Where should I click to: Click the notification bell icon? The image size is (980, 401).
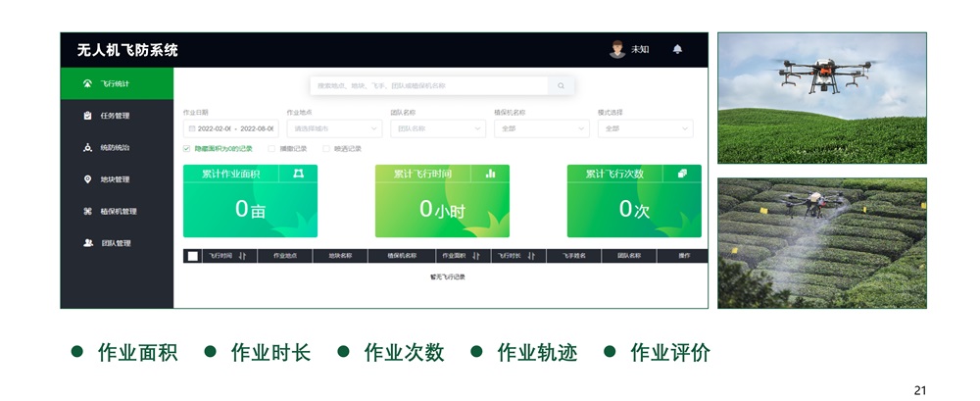(676, 49)
